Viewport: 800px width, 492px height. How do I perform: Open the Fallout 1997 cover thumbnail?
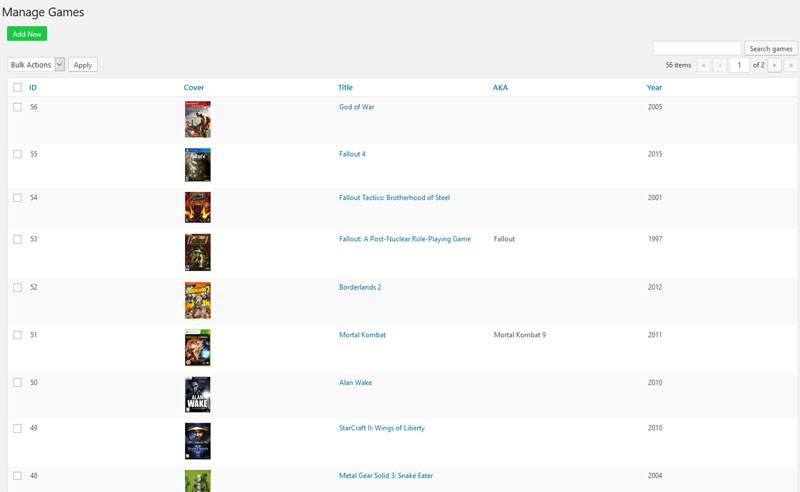coord(197,252)
